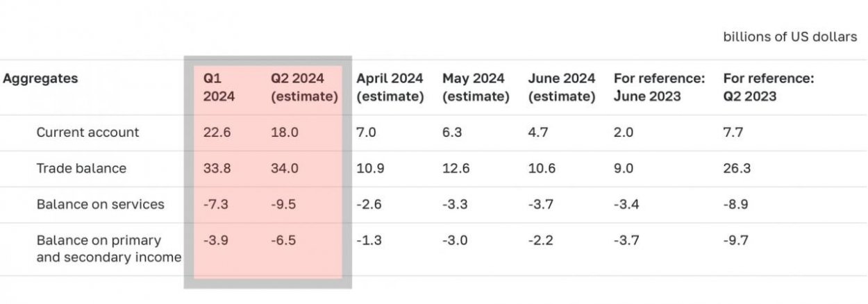Click the Balance on services row label
This screenshot has width=868, height=304.
[100, 204]
